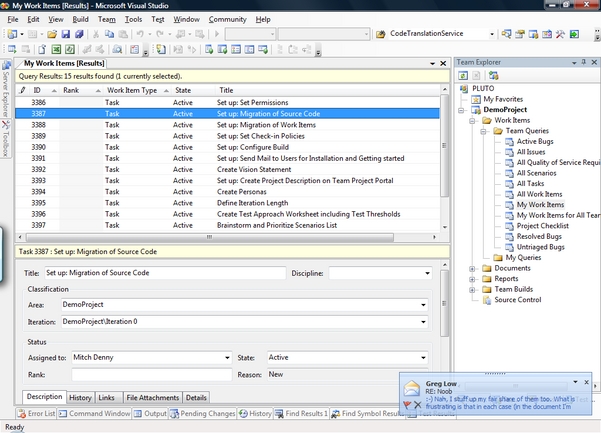Select row 3392 Create Vision Statement
Viewport: 601px width, 433px height.
[x=227, y=169]
